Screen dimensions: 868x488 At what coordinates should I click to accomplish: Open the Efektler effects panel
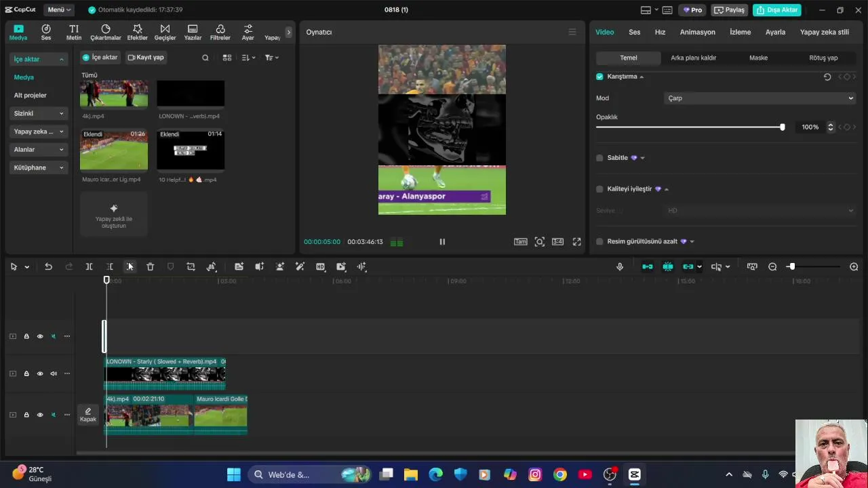tap(137, 32)
